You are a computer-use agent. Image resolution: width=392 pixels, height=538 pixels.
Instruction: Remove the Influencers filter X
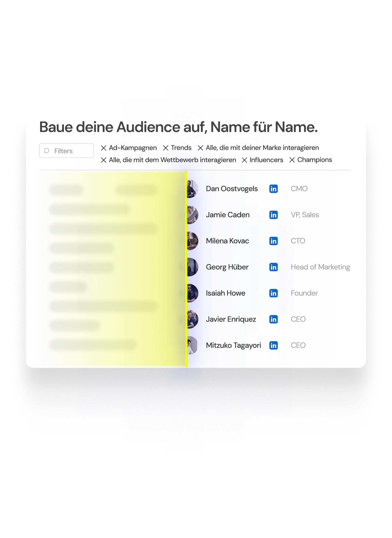pos(244,160)
